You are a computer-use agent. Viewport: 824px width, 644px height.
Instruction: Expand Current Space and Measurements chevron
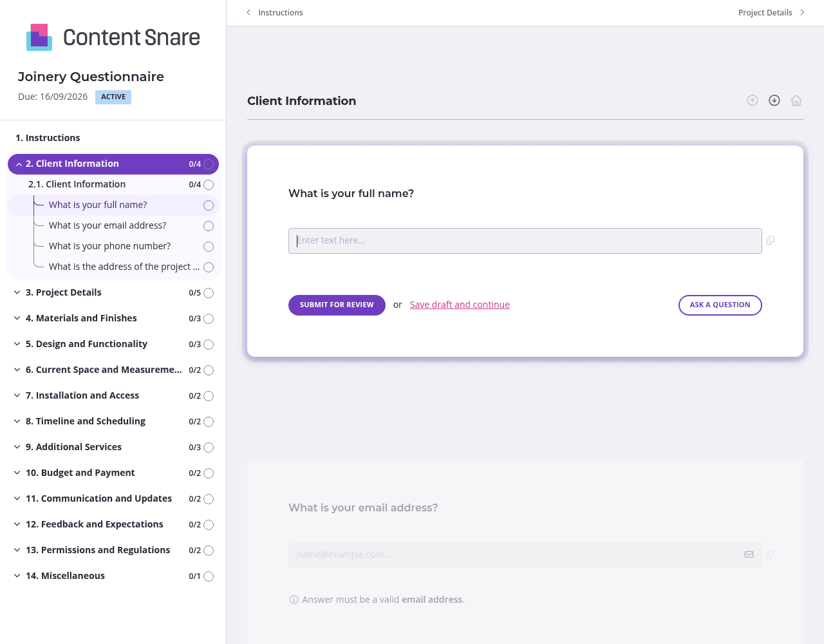(17, 370)
